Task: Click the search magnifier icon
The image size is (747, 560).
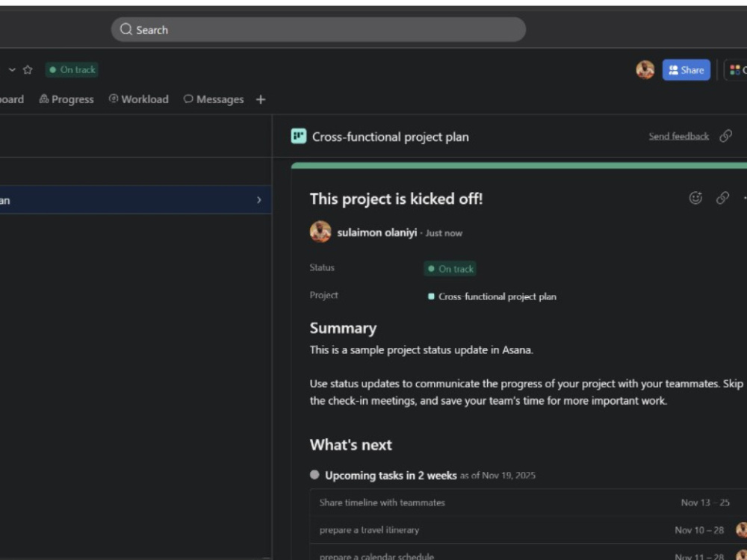Action: pos(125,30)
